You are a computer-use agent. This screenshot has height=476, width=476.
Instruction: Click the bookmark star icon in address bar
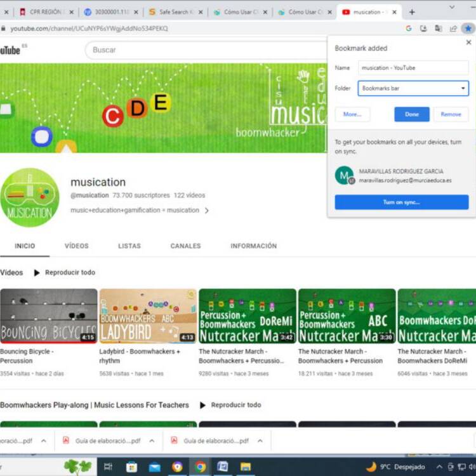[x=468, y=29]
